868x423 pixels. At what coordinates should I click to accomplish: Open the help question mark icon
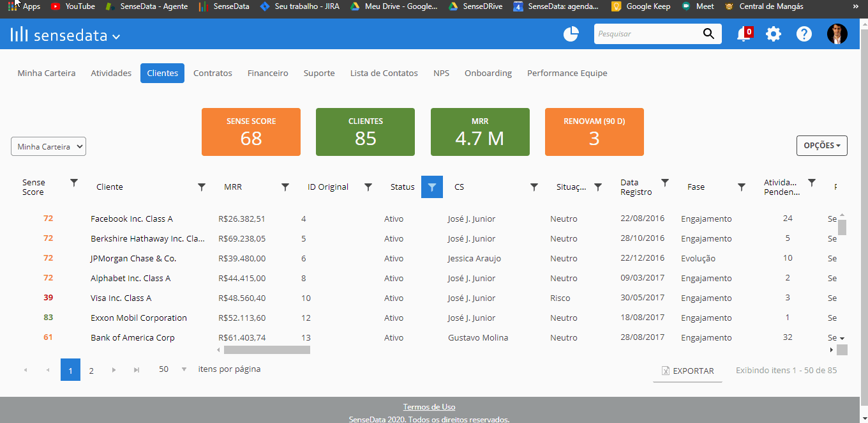point(804,34)
